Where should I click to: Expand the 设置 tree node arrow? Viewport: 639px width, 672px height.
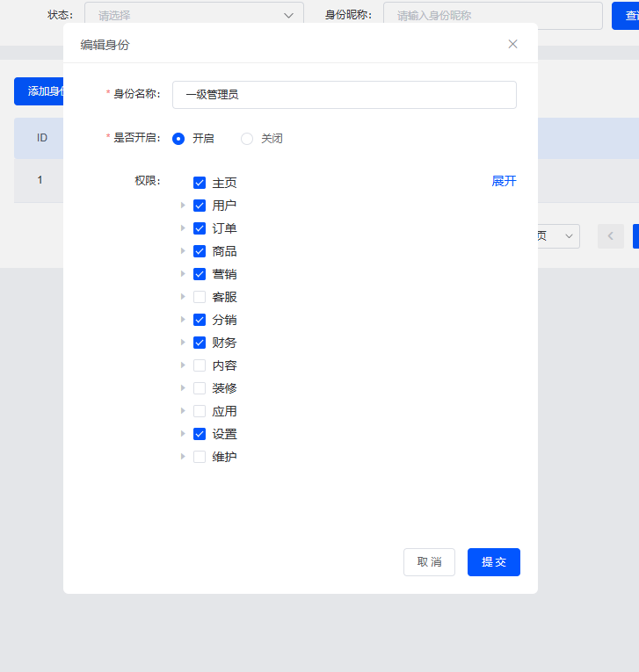pyautogui.click(x=183, y=434)
